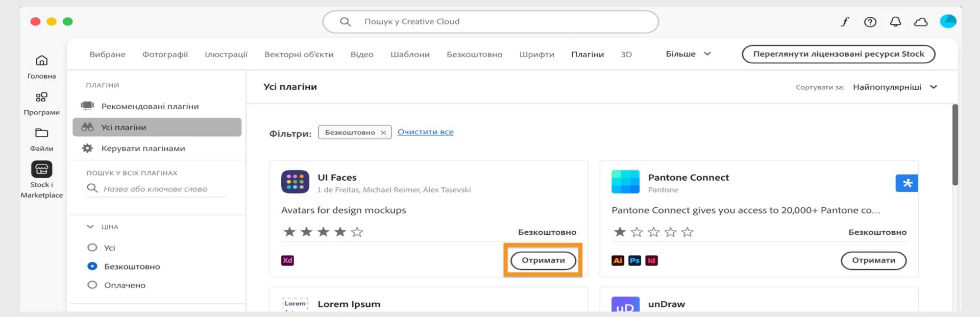This screenshot has width=980, height=317.
Task: Click the Pantone Connect star rating
Action: pos(653,232)
